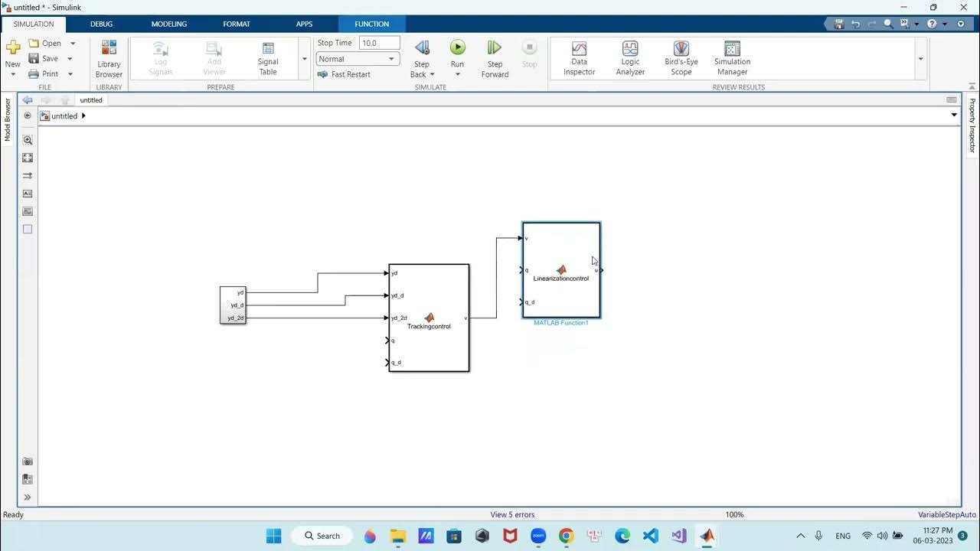This screenshot has width=980, height=551.
Task: Click the icon below the camera icon
Action: click(x=28, y=479)
